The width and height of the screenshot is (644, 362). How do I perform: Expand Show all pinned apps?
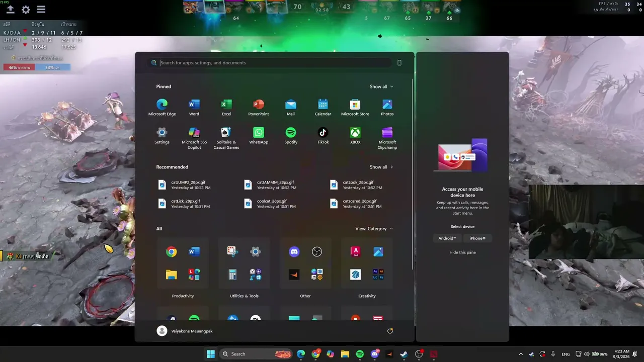[x=381, y=86]
